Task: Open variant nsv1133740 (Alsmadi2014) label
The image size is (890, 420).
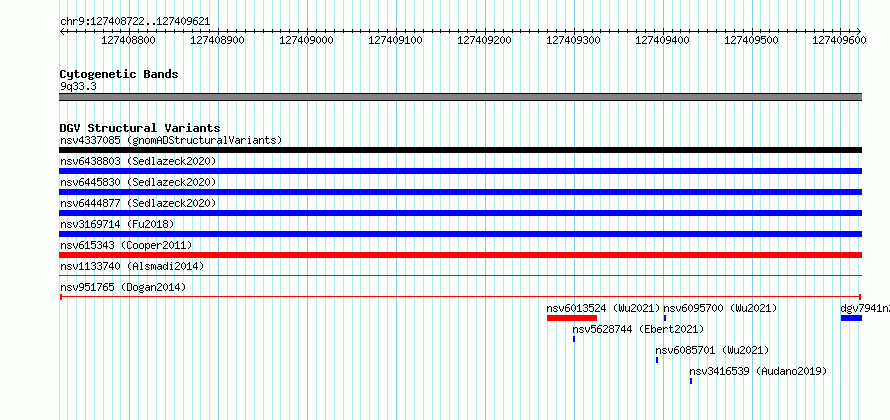Action: tap(132, 266)
